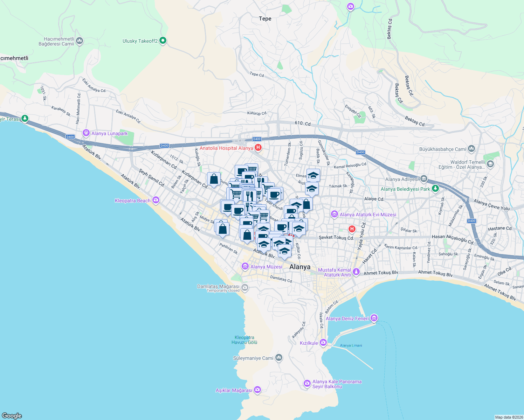Click the Kemal Reisoğlu Cd. label

pos(350,165)
